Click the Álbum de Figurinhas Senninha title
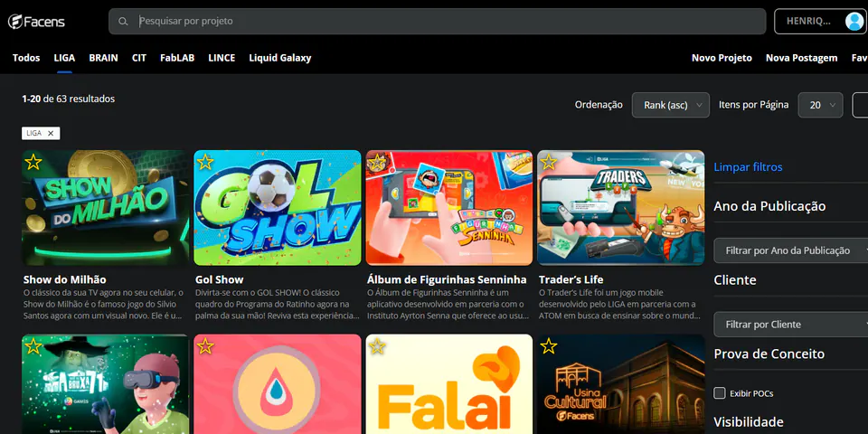This screenshot has height=434, width=868. coord(447,279)
